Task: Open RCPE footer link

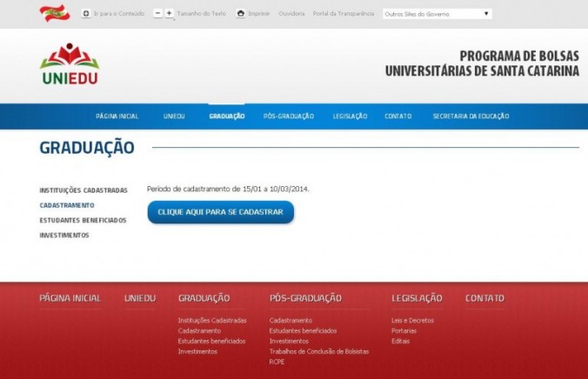Action: coord(277,362)
